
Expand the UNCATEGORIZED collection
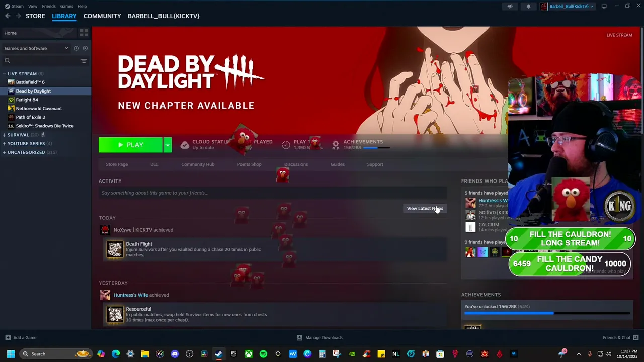coord(5,152)
